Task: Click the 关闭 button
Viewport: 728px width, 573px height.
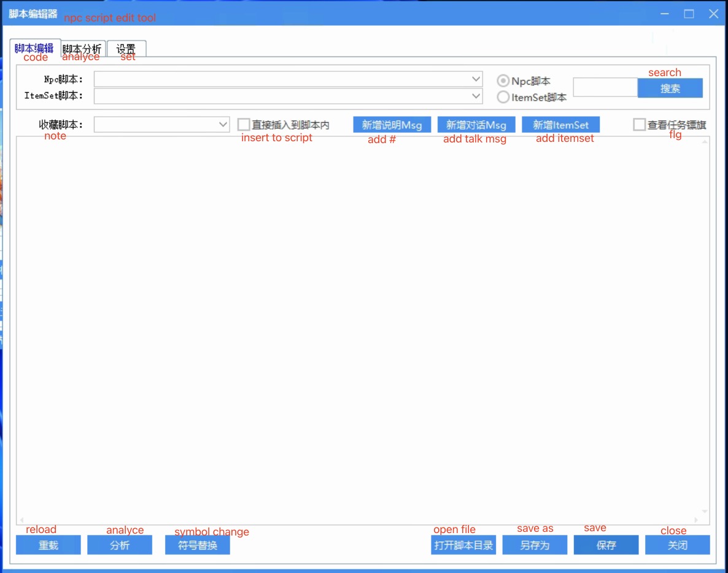Action: 678,545
